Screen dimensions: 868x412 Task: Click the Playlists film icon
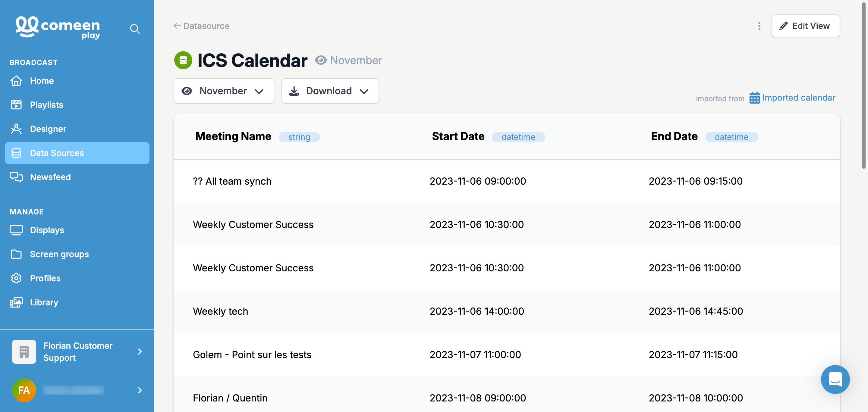click(16, 105)
